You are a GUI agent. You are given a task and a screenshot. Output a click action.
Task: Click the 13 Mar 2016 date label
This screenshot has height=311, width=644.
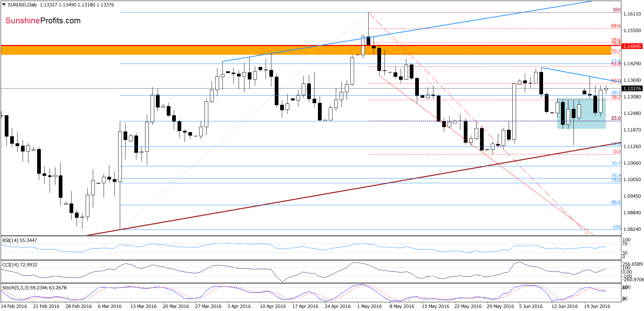coord(143,306)
